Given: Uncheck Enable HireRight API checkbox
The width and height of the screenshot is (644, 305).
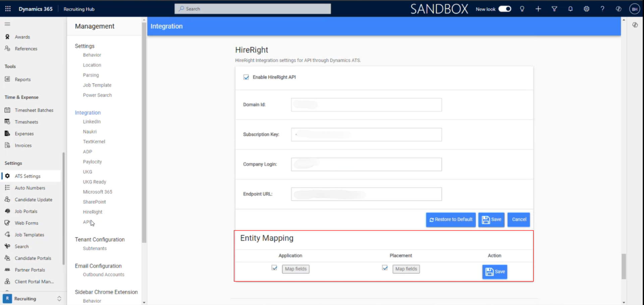Looking at the screenshot, I should (x=246, y=77).
